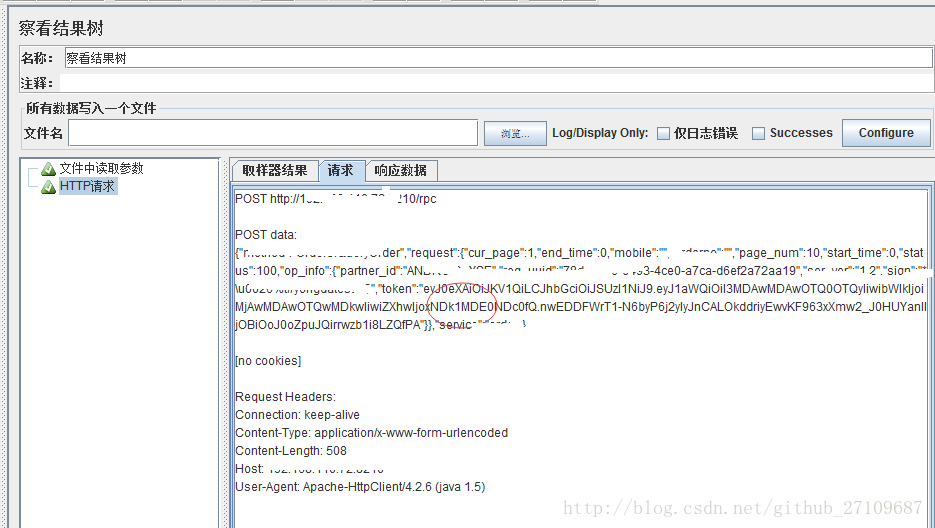Click into the 名称 field containing 察看结果树

tap(499, 58)
